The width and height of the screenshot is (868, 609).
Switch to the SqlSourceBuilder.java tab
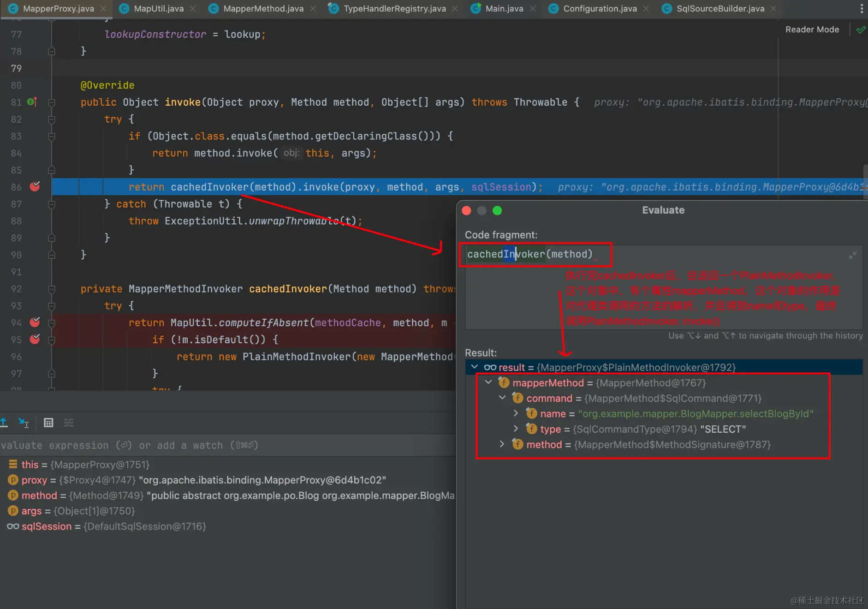[720, 8]
